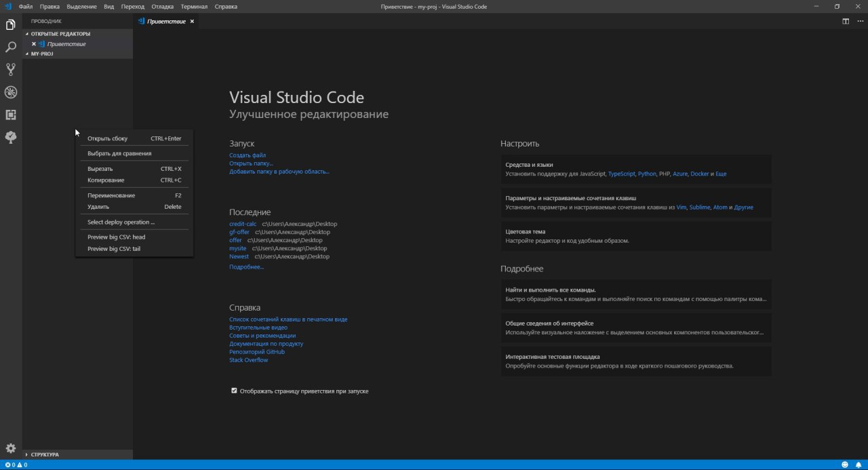
Task: Open Список сочетаний клавиш в печатном виде
Action: coord(288,319)
